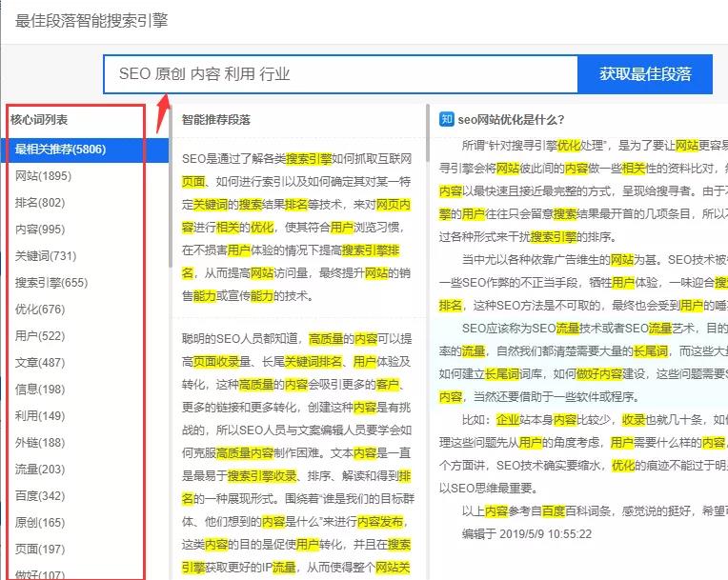This screenshot has width=728, height=580.
Task: Choose the 百度(342) keyword item
Action: coord(40,495)
